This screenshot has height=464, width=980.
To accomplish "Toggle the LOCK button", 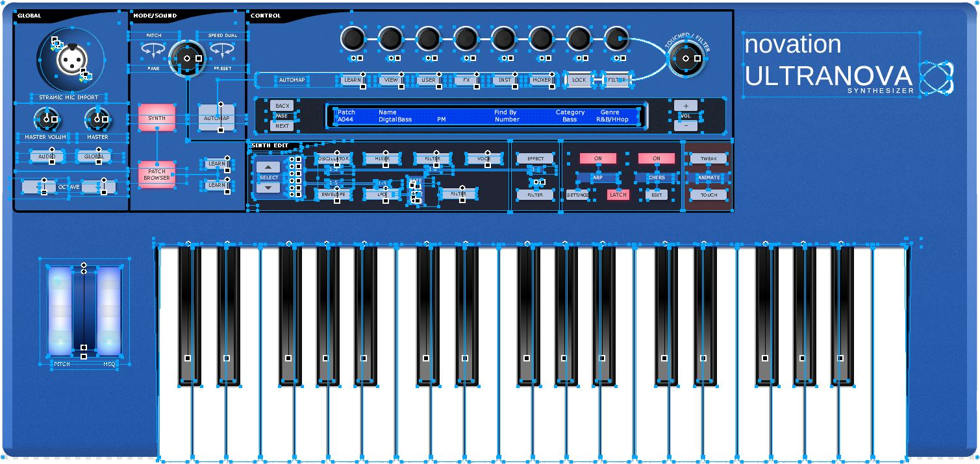I will (x=579, y=80).
